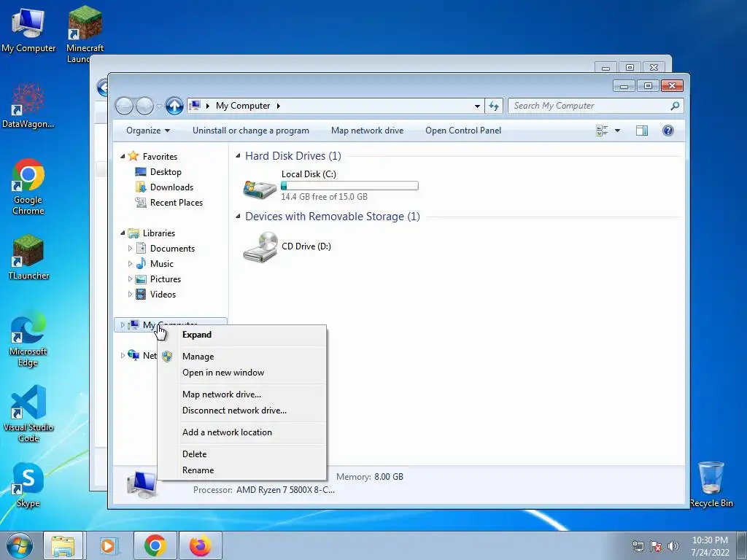This screenshot has height=560, width=747.
Task: Open Recent Places under Favorites
Action: [x=169, y=203]
